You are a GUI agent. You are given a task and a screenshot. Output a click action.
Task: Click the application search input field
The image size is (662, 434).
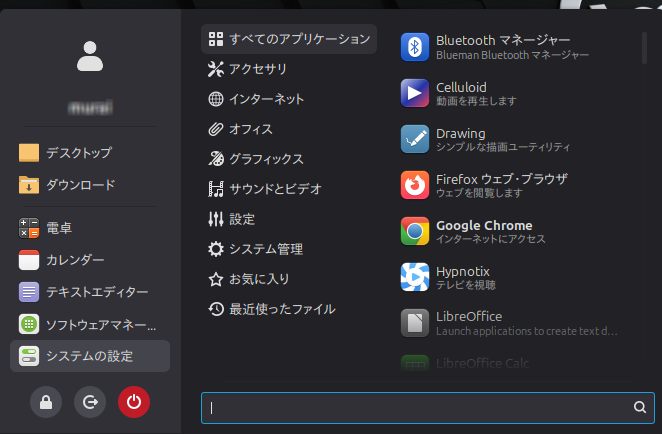coord(420,408)
